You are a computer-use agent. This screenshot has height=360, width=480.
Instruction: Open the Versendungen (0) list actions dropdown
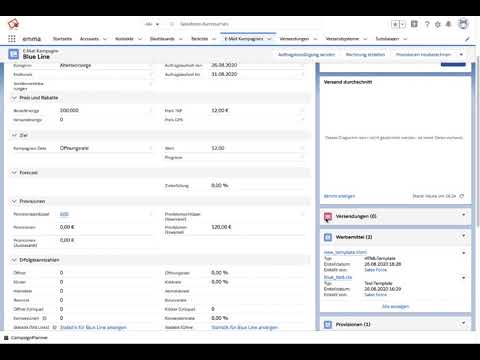[x=464, y=215]
